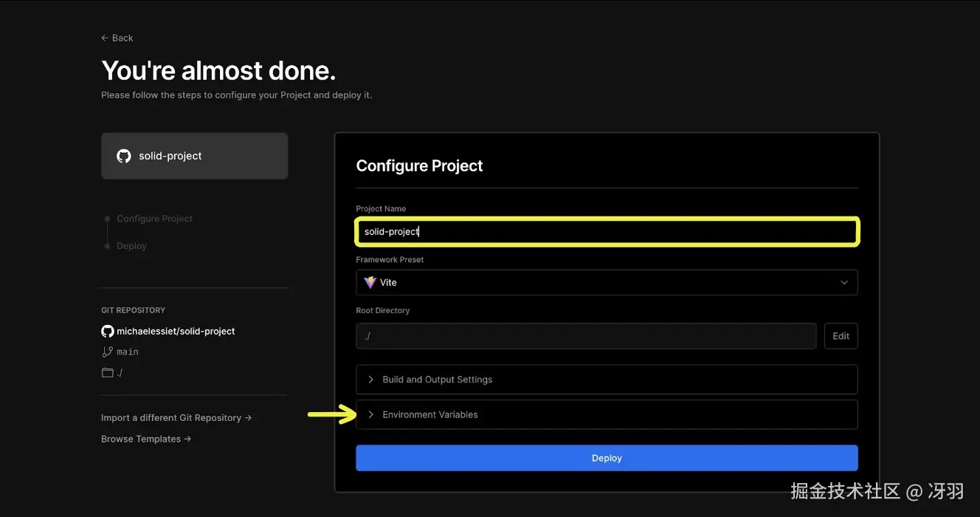This screenshot has width=980, height=517.
Task: Select the Deploy step in sidebar
Action: [131, 246]
